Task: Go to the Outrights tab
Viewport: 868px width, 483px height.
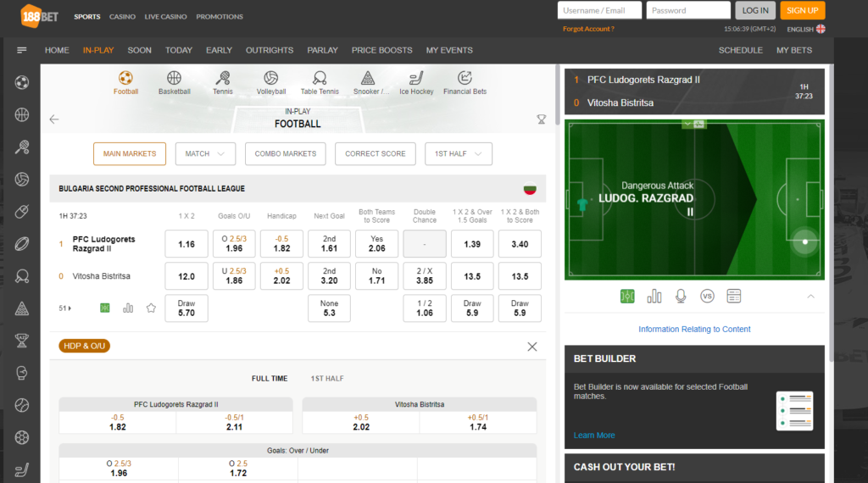Action: click(x=270, y=50)
